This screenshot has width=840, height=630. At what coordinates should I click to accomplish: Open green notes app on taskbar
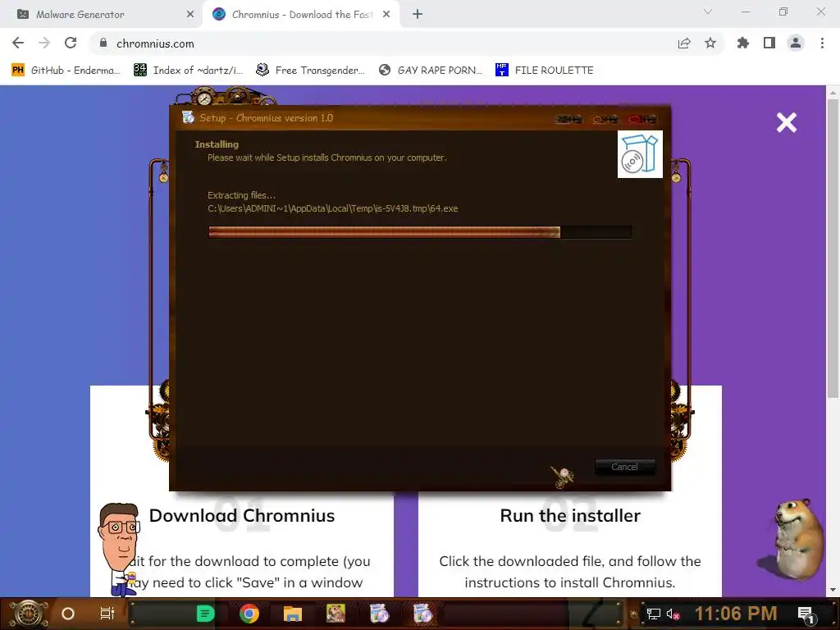coord(205,614)
